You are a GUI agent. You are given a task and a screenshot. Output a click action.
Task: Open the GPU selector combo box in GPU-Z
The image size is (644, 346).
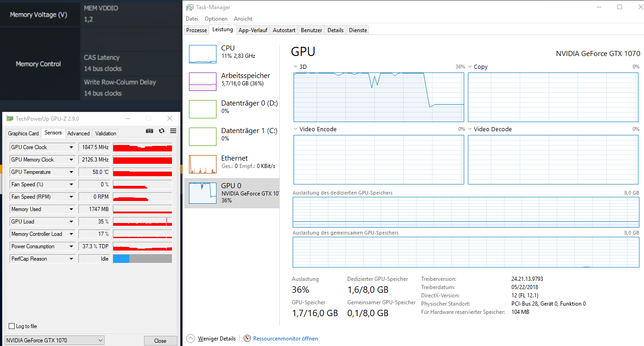[x=55, y=340]
